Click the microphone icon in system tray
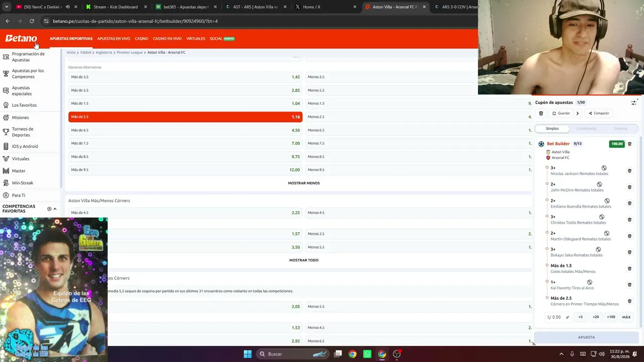The image size is (644, 362). pos(573,354)
